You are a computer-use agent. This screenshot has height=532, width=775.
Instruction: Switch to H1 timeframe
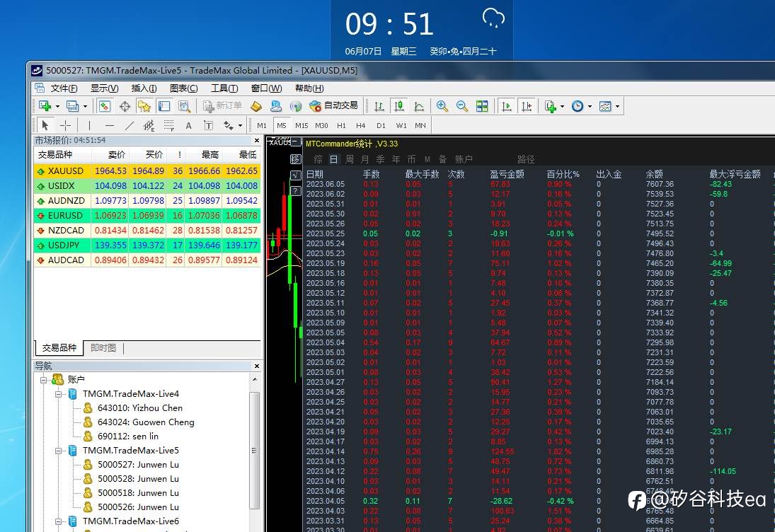(x=342, y=125)
